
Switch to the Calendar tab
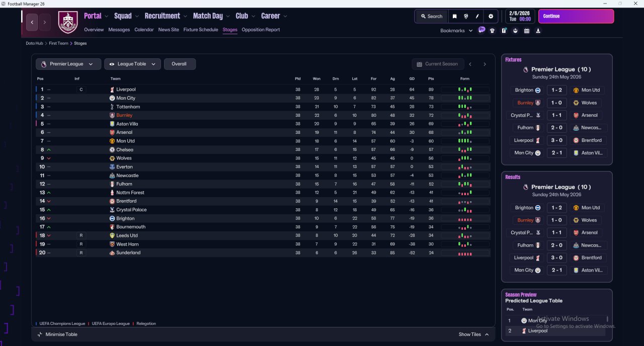(x=144, y=30)
